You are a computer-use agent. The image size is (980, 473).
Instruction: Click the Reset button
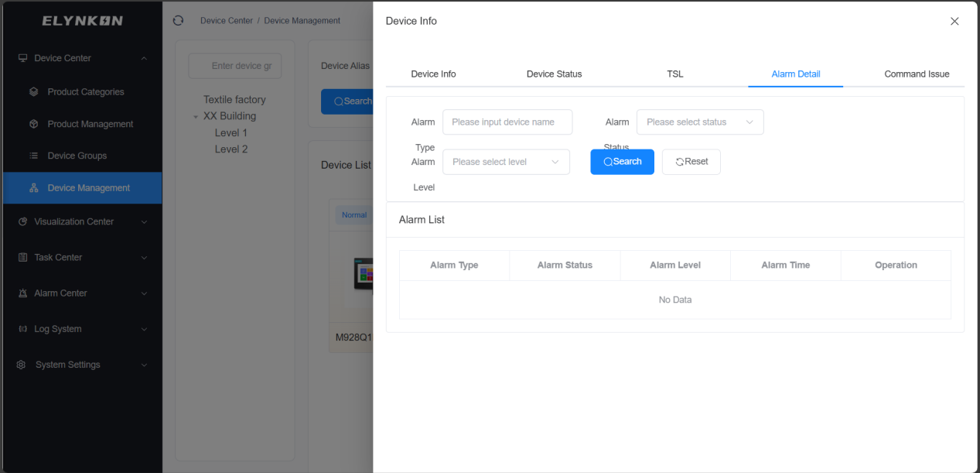(691, 162)
